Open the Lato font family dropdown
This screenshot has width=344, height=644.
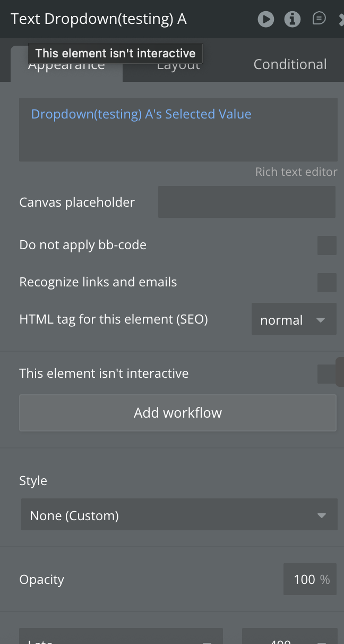(x=121, y=638)
